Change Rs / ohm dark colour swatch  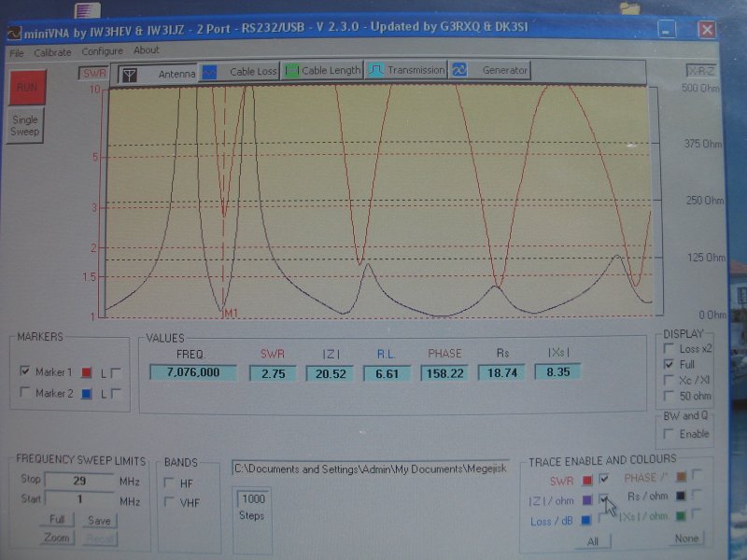pos(681,496)
